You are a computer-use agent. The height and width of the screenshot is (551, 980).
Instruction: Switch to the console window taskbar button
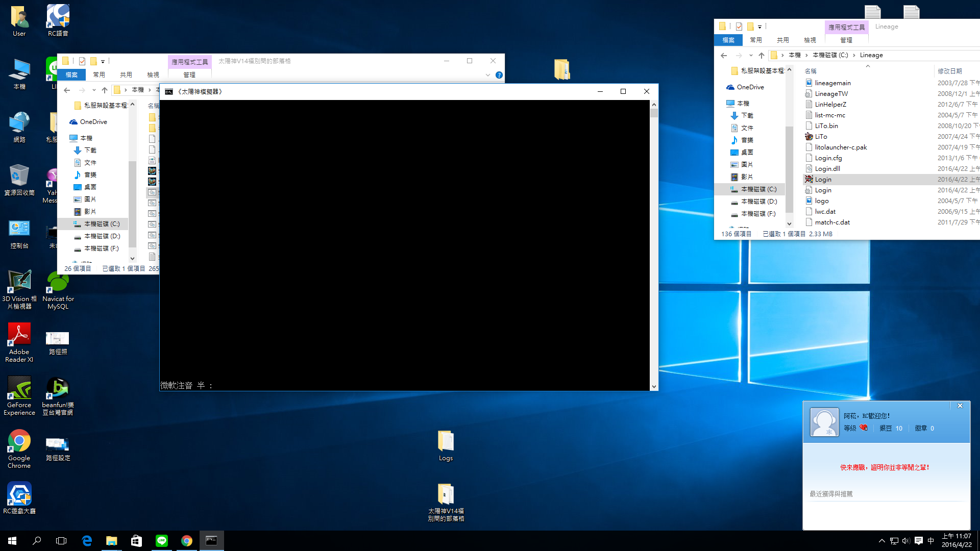tap(211, 541)
